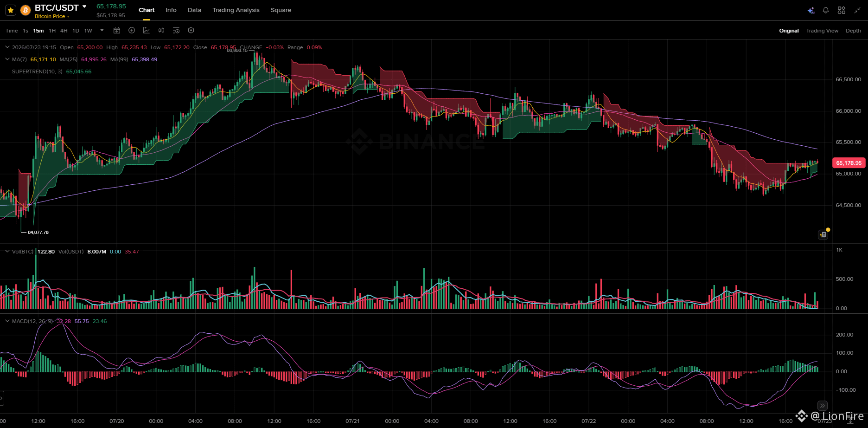Select the 1H interval
This screenshot has height=428, width=868.
pos(52,31)
